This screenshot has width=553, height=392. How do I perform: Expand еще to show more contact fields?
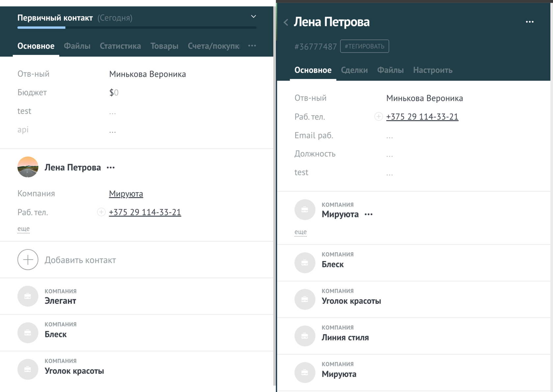tap(23, 228)
